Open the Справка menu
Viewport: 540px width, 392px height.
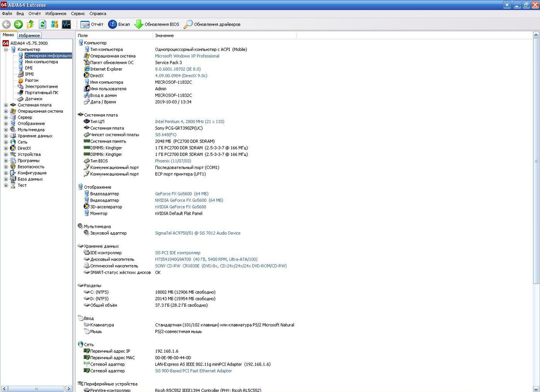click(x=98, y=13)
